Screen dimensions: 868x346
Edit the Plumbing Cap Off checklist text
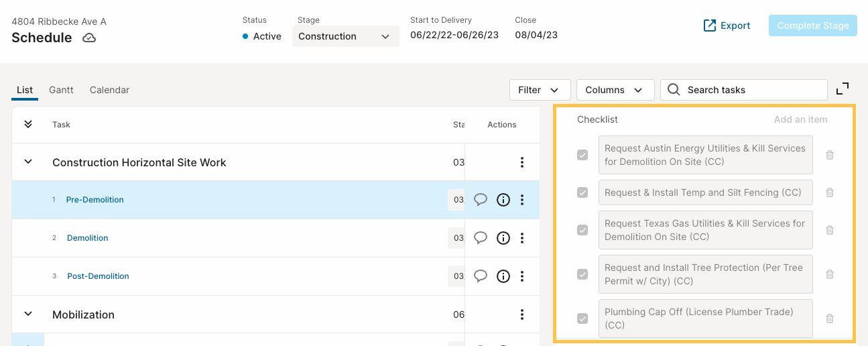(x=705, y=319)
